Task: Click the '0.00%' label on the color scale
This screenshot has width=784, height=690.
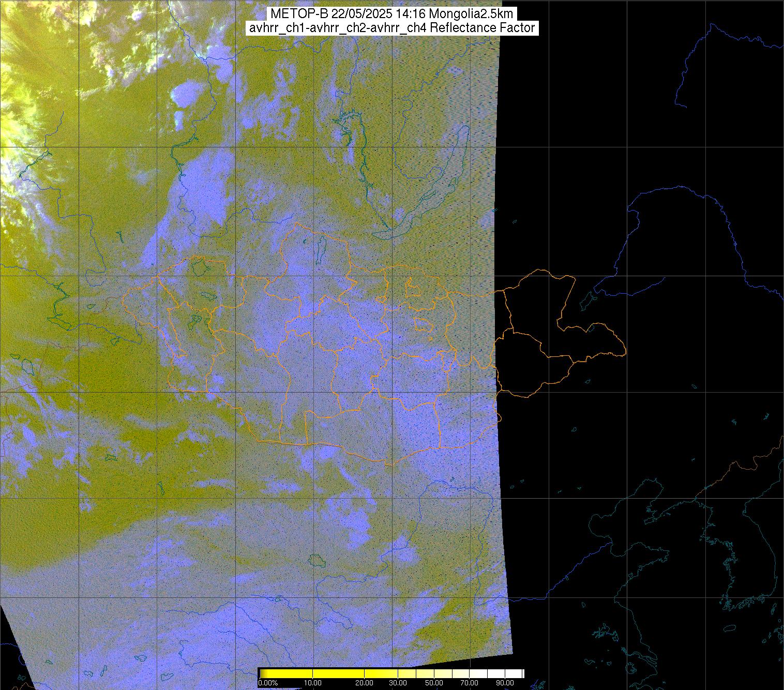Action: pos(268,683)
